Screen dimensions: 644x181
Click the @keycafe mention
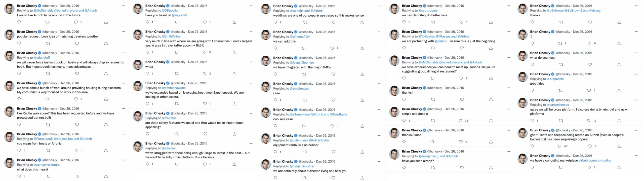pyautogui.click(x=178, y=15)
